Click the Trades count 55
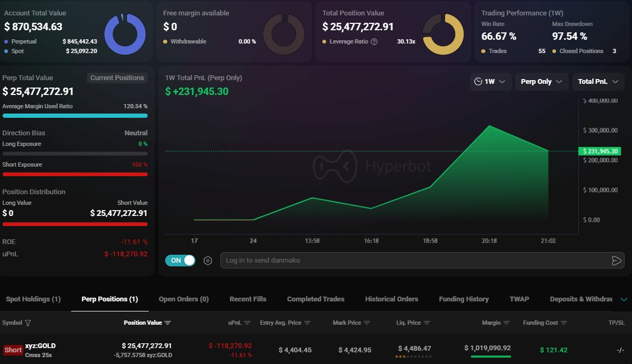The image size is (632, 364). tap(542, 51)
